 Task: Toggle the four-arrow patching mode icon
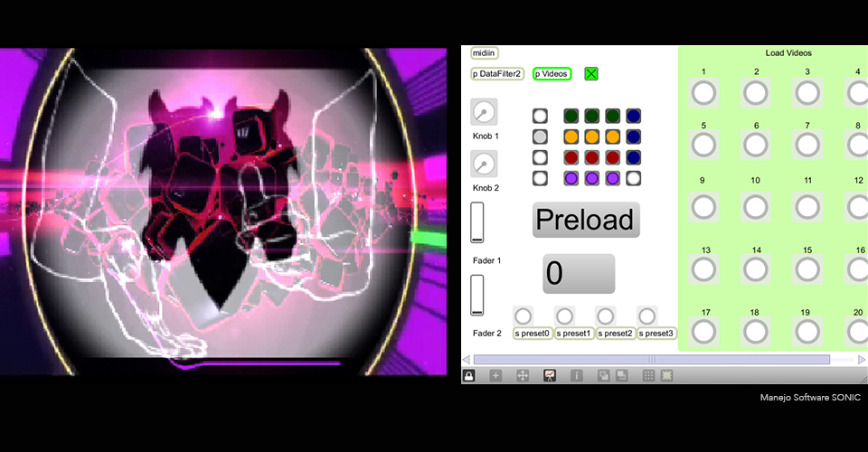click(x=522, y=376)
